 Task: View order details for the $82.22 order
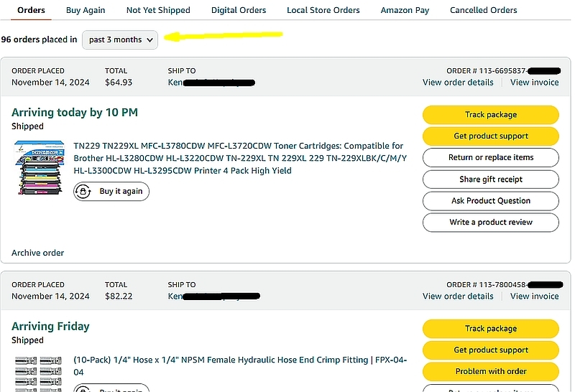point(458,297)
